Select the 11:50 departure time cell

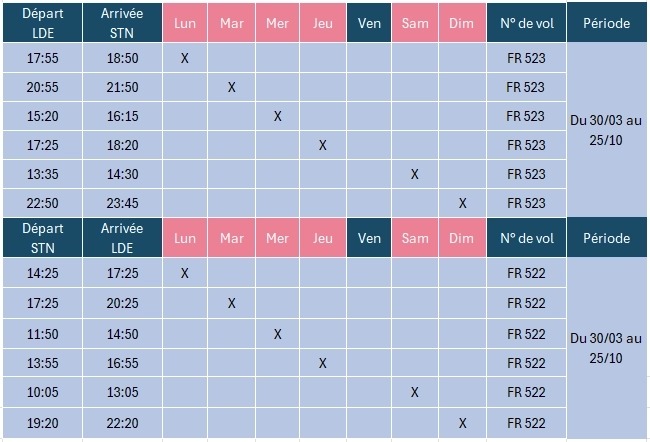tap(43, 334)
